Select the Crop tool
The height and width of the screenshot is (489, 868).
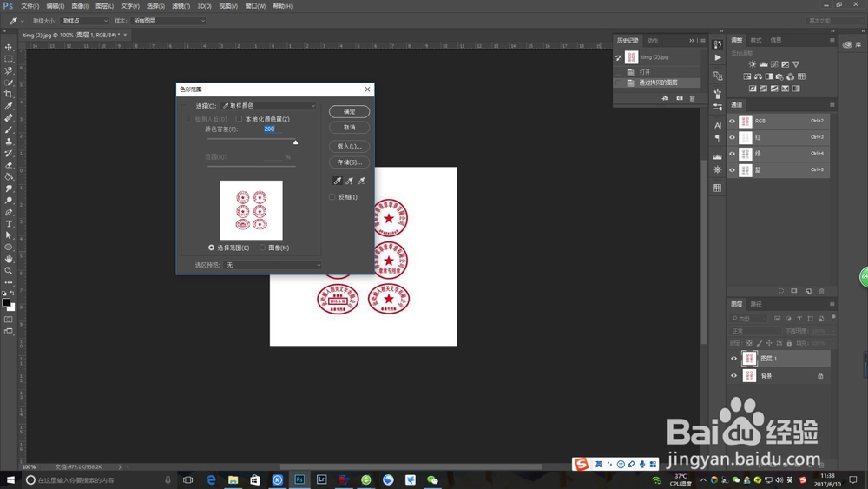9,94
